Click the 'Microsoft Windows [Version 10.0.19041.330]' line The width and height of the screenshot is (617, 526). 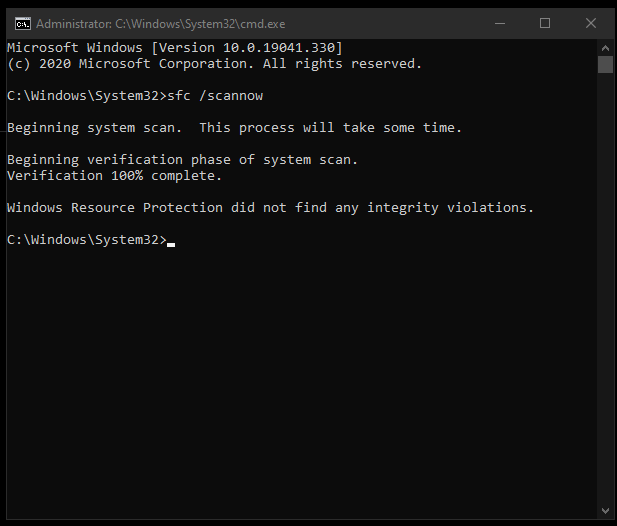(175, 48)
